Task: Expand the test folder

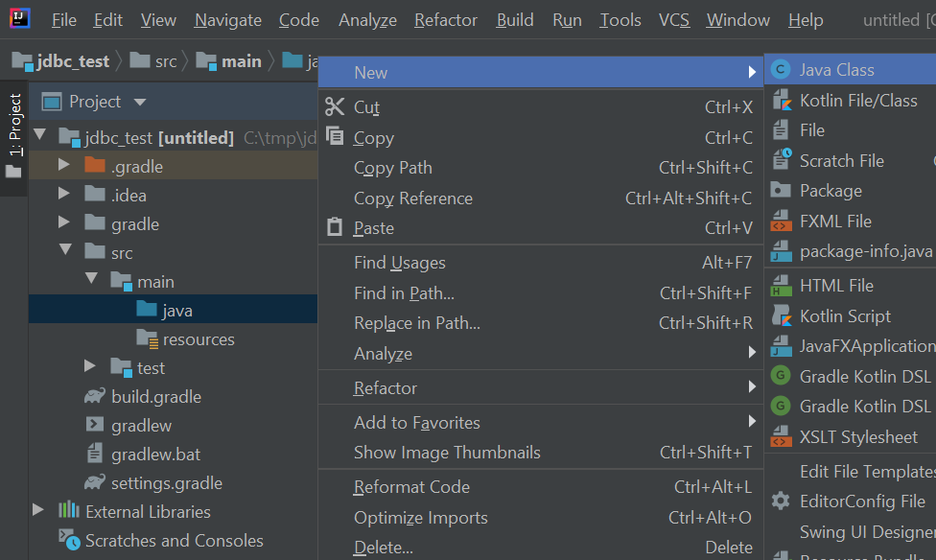Action: (x=90, y=367)
